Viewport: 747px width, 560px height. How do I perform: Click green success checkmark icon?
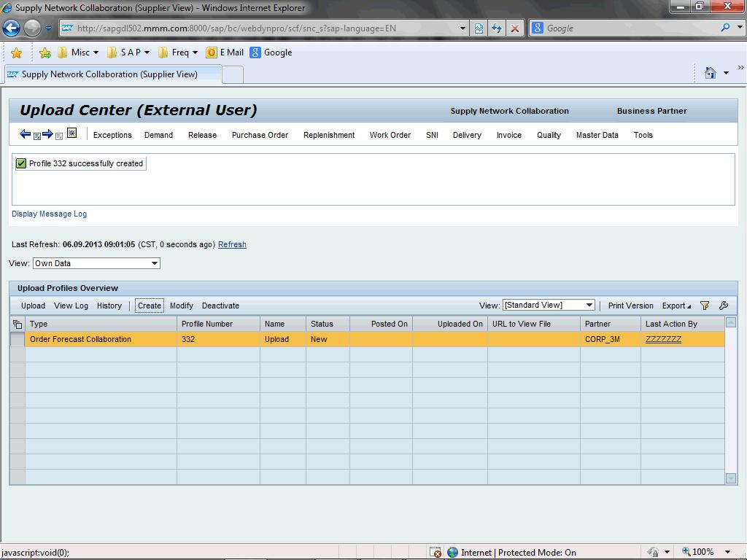click(x=21, y=163)
